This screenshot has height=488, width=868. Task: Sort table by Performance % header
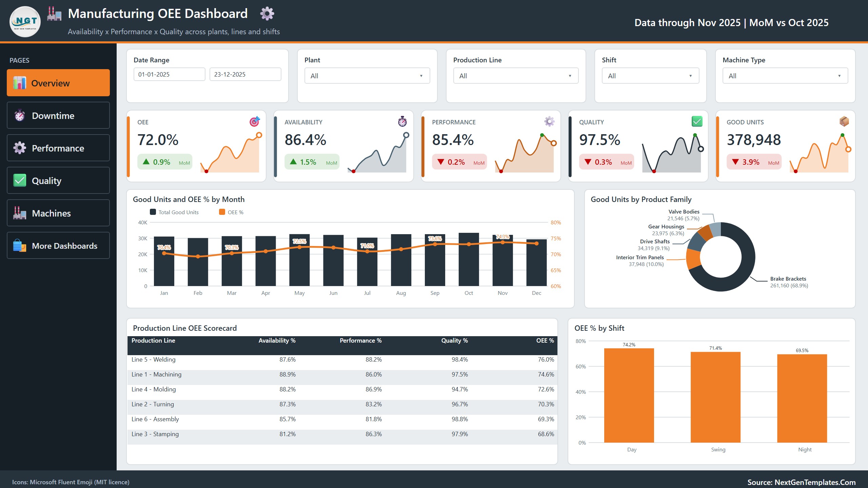[360, 341]
